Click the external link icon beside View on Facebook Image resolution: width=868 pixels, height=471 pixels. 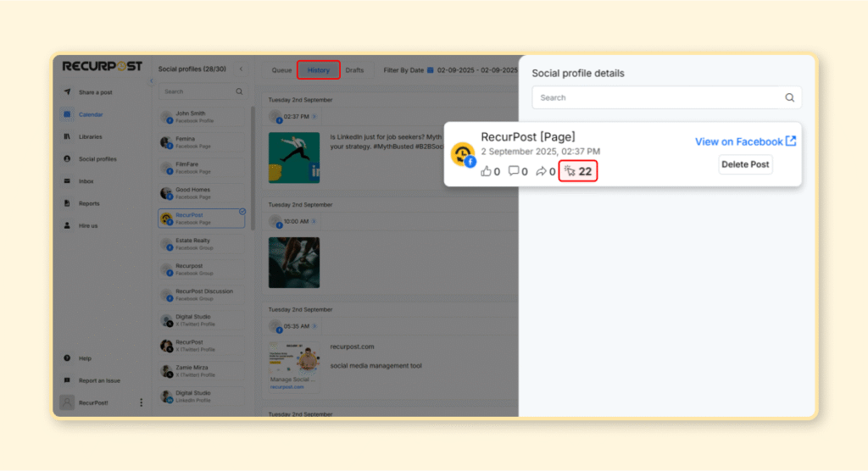(x=791, y=141)
